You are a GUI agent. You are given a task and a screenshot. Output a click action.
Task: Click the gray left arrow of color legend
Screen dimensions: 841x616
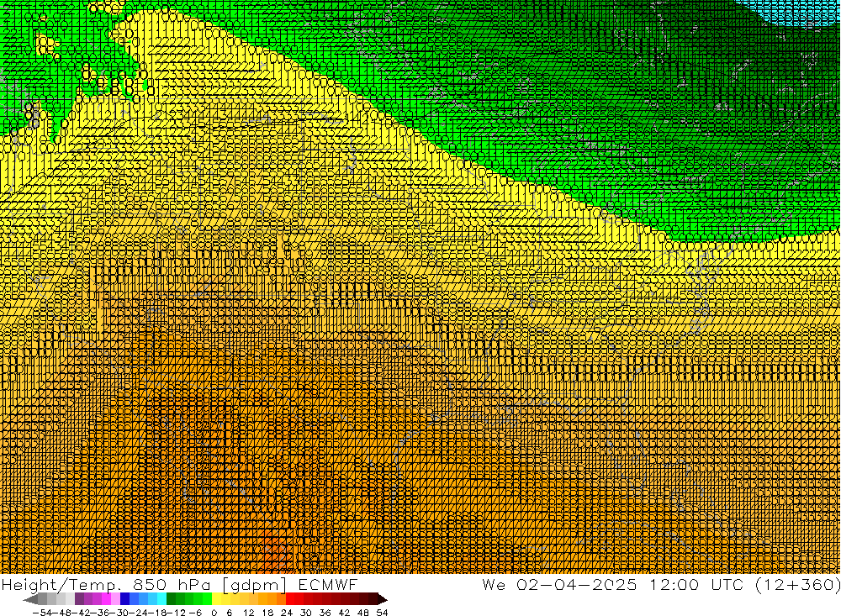point(30,599)
